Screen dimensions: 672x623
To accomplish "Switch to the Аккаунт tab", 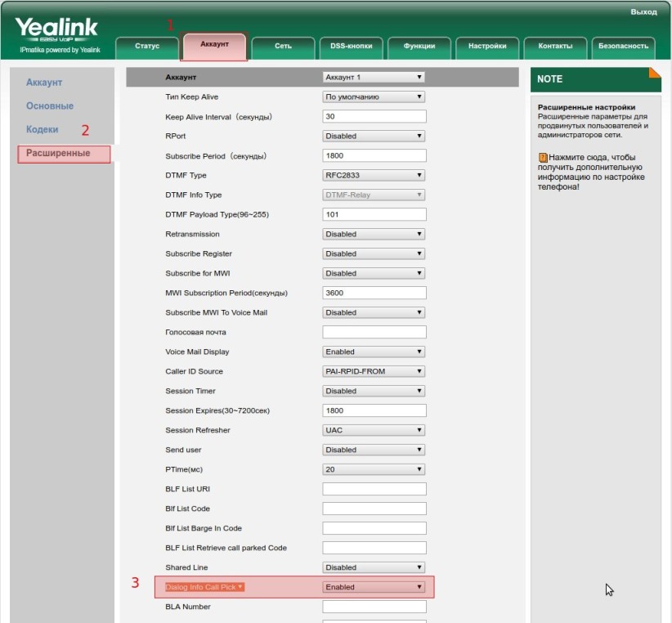I will pos(215,46).
